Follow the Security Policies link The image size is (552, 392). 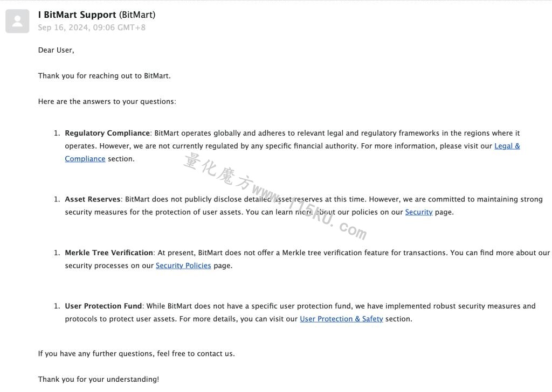(183, 265)
